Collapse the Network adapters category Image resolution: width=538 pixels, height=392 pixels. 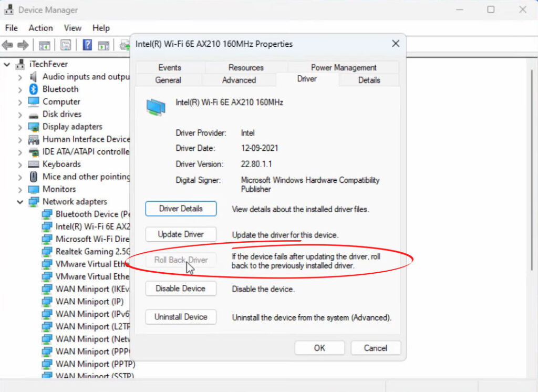[x=20, y=202]
